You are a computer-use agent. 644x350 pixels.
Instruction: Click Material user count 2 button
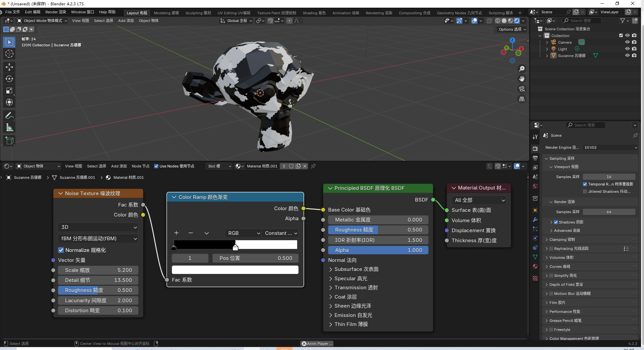coord(284,166)
